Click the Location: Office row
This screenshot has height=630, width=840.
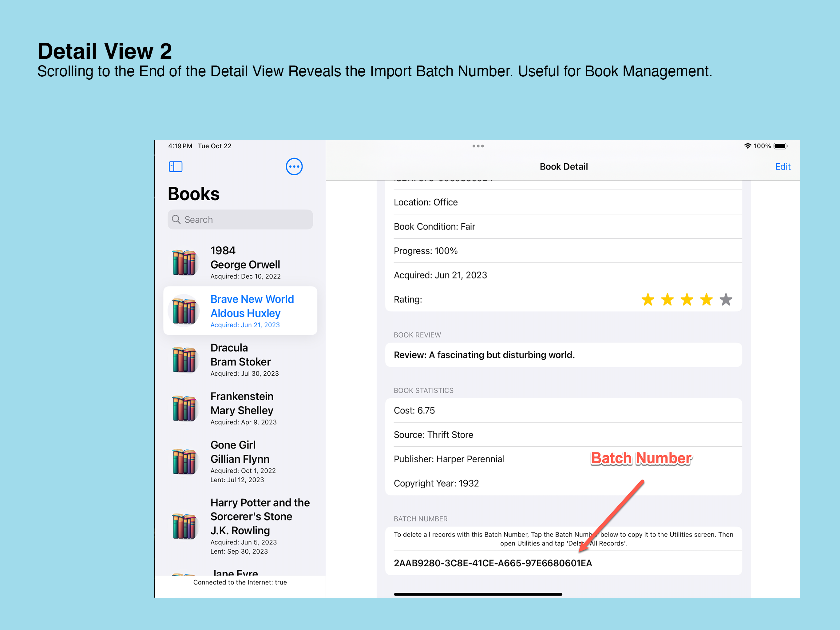click(564, 202)
